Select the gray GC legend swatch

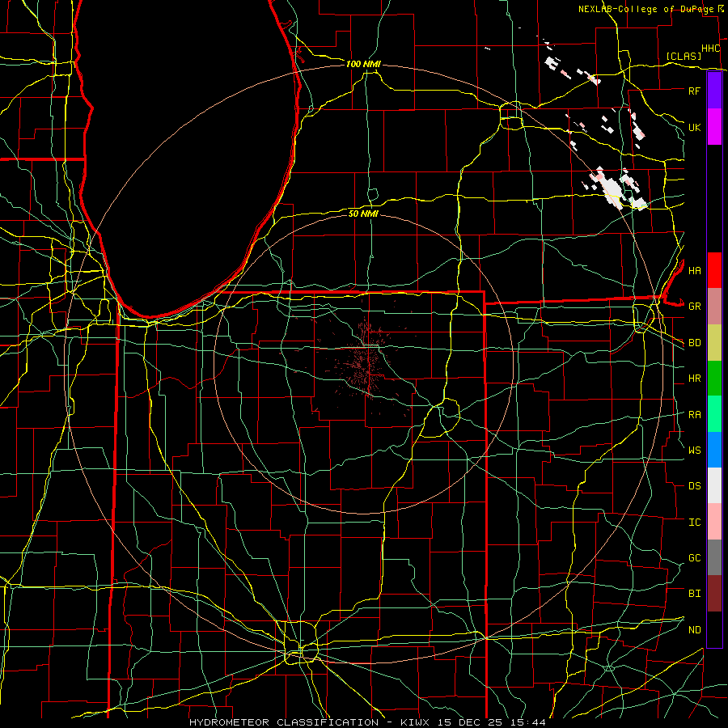pyautogui.click(x=714, y=557)
